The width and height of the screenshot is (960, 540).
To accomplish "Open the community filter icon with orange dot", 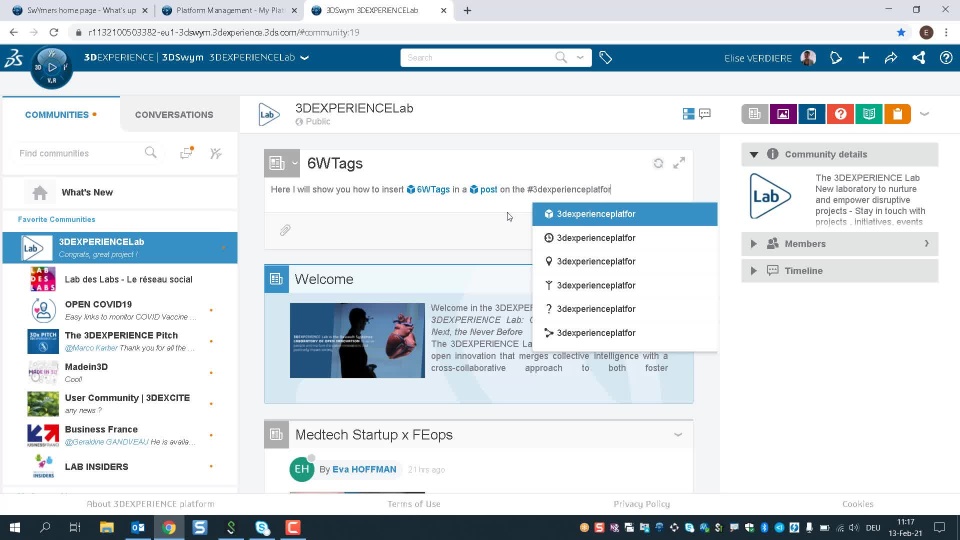I will click(187, 153).
